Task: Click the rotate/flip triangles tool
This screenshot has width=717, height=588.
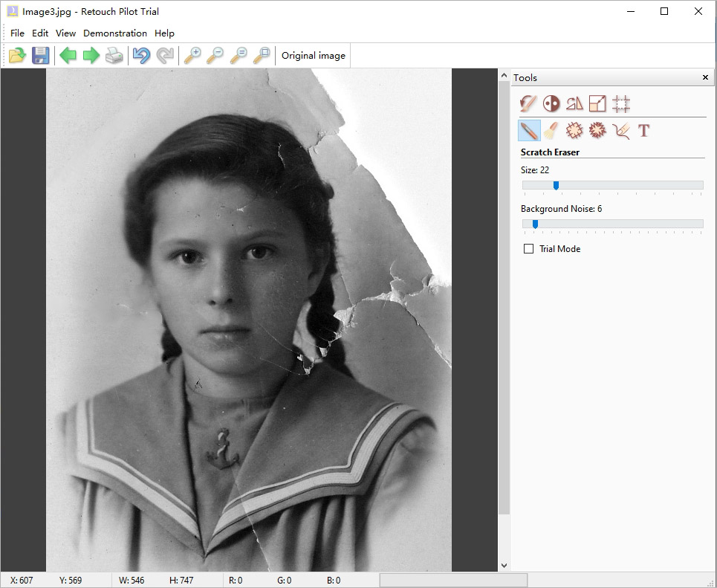Action: [x=574, y=103]
